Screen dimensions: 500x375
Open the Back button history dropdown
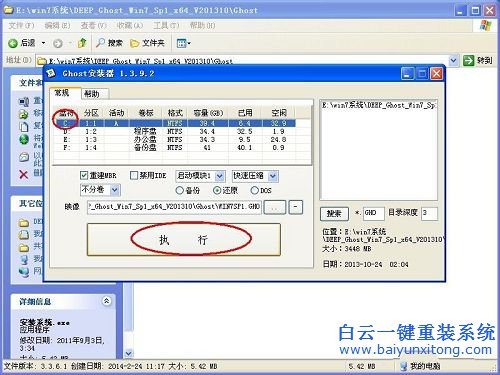pos(43,43)
